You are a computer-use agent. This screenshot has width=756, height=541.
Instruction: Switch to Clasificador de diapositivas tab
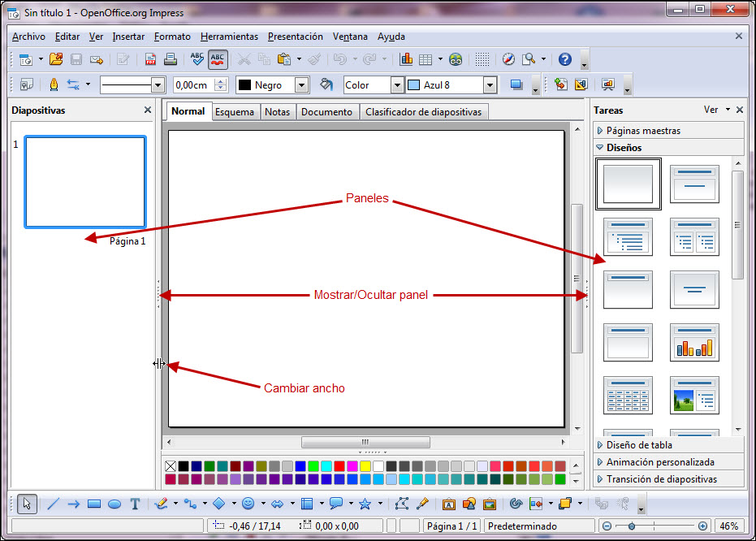click(423, 112)
